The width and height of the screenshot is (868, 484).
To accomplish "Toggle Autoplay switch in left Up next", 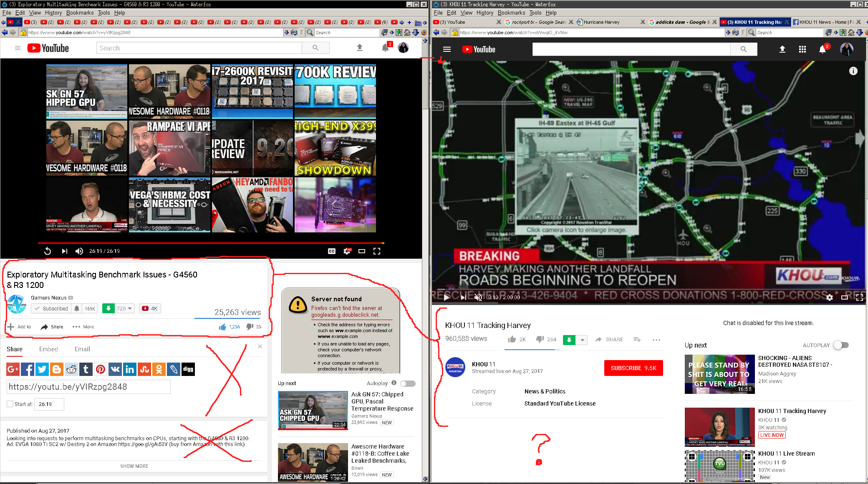I will click(408, 383).
